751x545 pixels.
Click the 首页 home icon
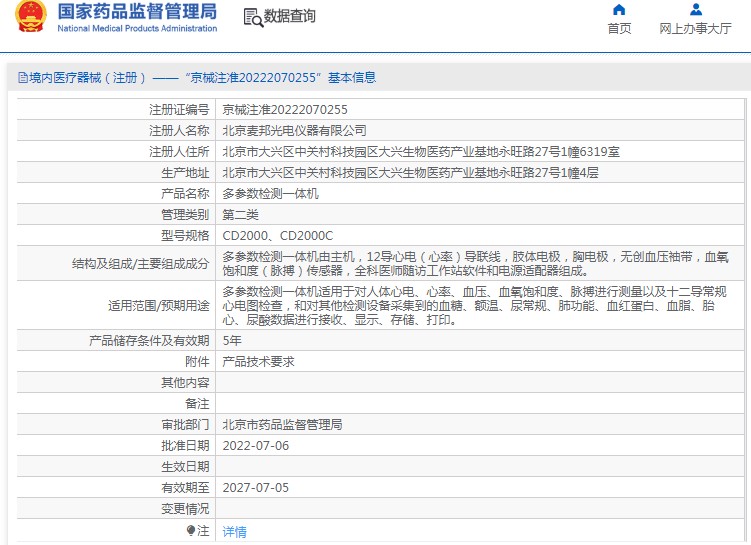[x=619, y=10]
